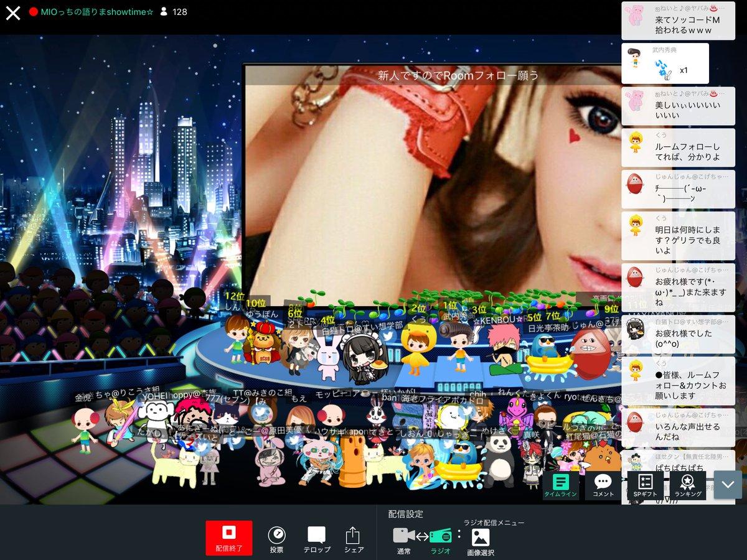Tap the viewer count person icon
The image size is (747, 560).
point(164,12)
